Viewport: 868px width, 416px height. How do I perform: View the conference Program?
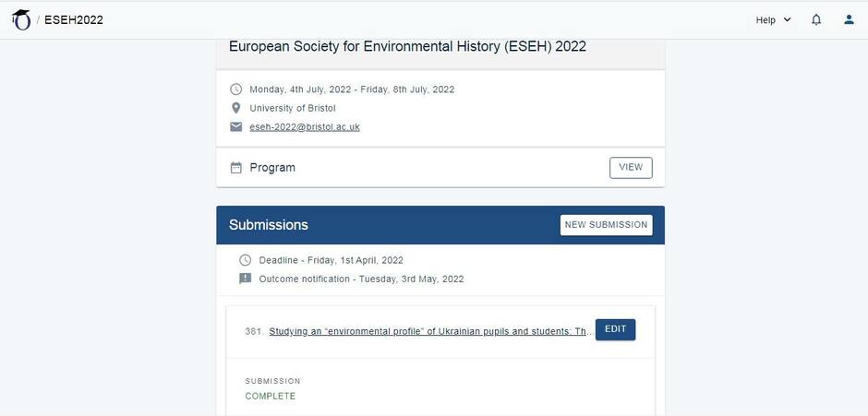631,168
